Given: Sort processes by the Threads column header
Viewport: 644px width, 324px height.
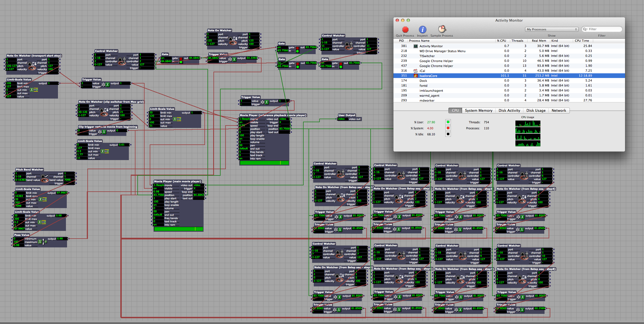Looking at the screenshot, I should (517, 41).
